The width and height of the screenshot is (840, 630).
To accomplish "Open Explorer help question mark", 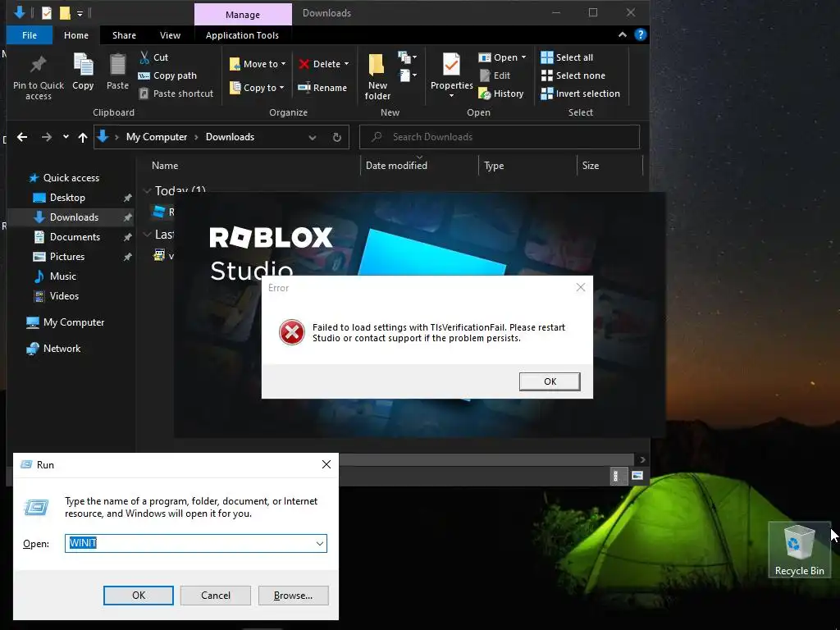I will 640,34.
